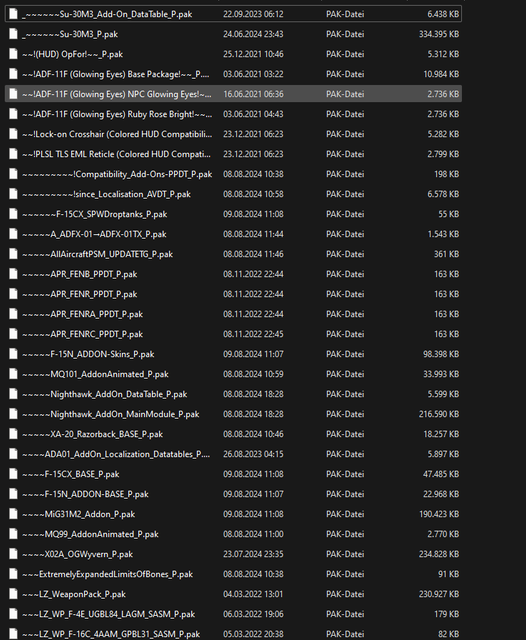This screenshot has width=526, height=640.
Task: Click the icon of F-15N_ADDON-Skins_P.pak
Action: [13, 354]
